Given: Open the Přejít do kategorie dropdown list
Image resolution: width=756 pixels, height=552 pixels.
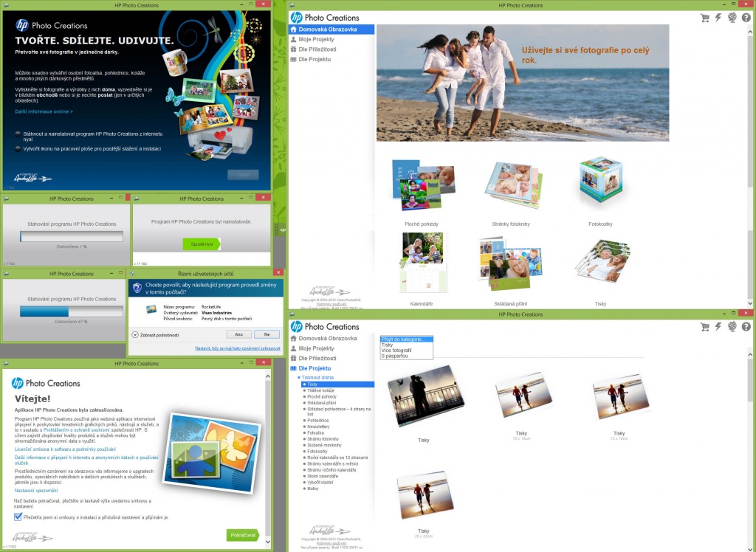Looking at the screenshot, I should point(407,339).
